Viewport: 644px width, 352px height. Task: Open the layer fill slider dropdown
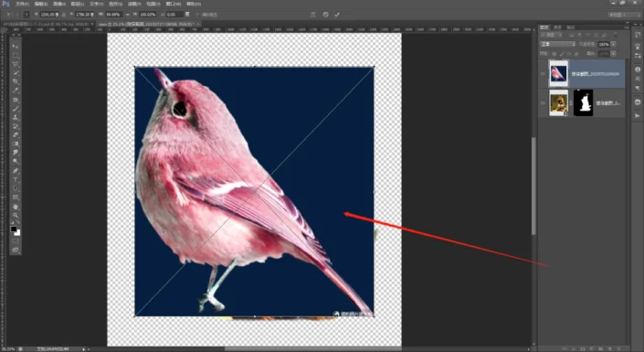(x=613, y=54)
